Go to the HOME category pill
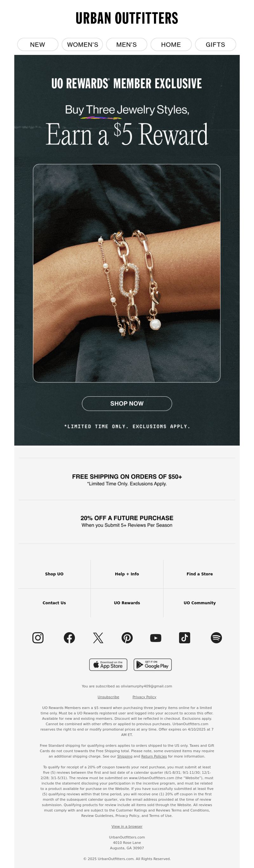Viewport: 254px width, 868px height. 171,44
